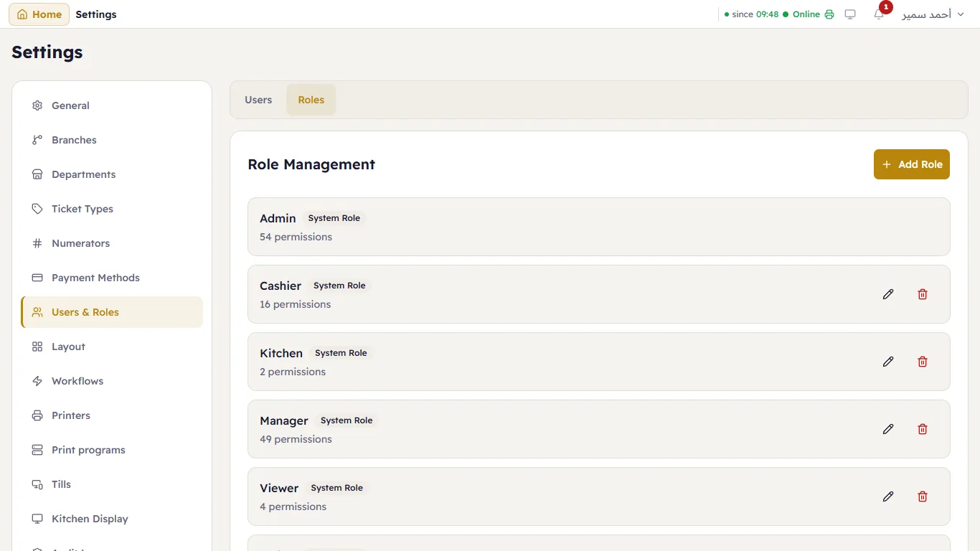This screenshot has height=551, width=980.
Task: Click the Admin role name
Action: [278, 218]
